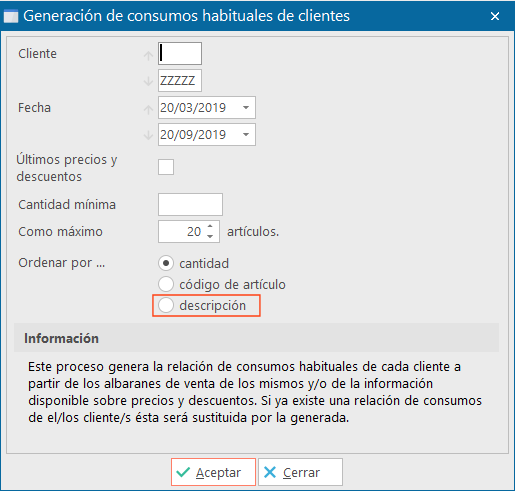Open the end date dropdown 20/09/2019

[x=246, y=134]
